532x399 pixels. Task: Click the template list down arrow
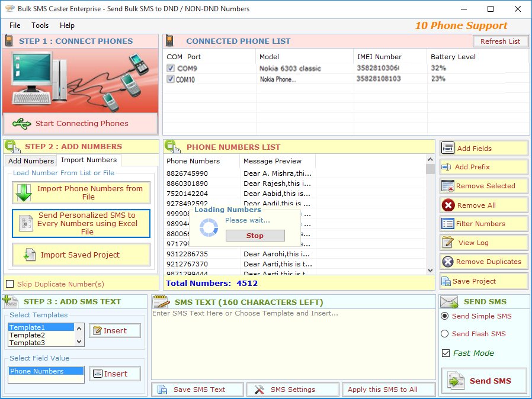coord(79,342)
